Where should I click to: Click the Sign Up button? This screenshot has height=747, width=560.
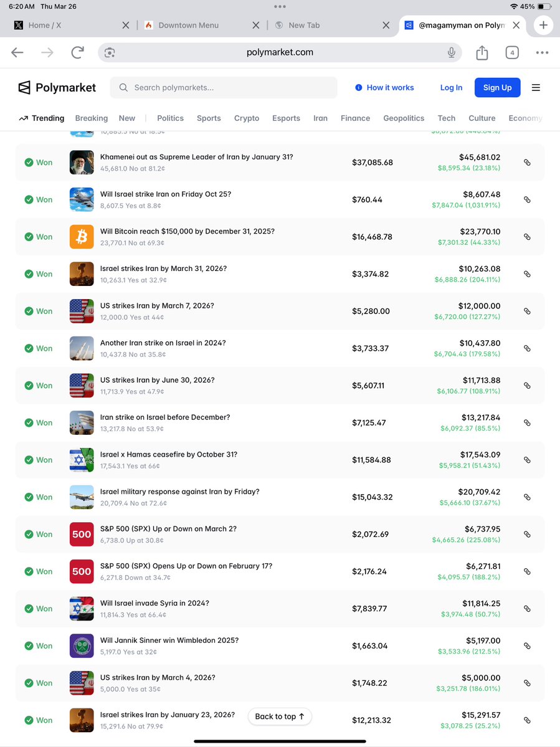497,88
